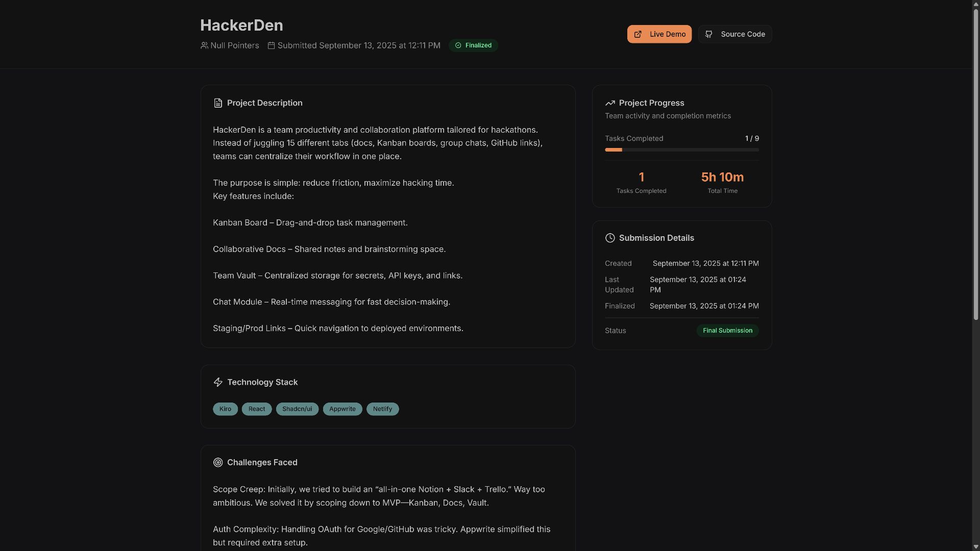The width and height of the screenshot is (980, 551).
Task: Select the React technology tag
Action: pos(256,409)
